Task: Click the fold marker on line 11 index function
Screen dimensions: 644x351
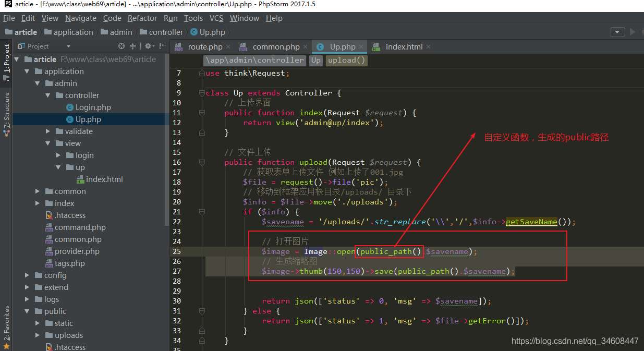Action: [x=202, y=113]
